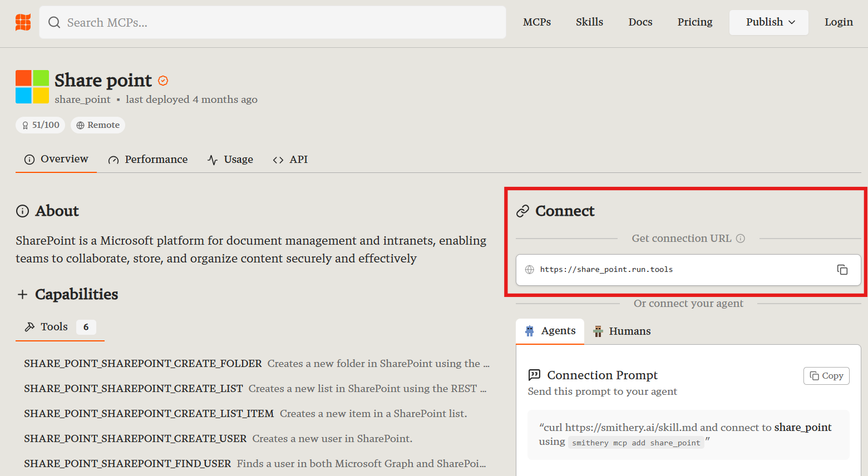868x476 pixels.
Task: Open the Pricing page link
Action: pos(695,22)
